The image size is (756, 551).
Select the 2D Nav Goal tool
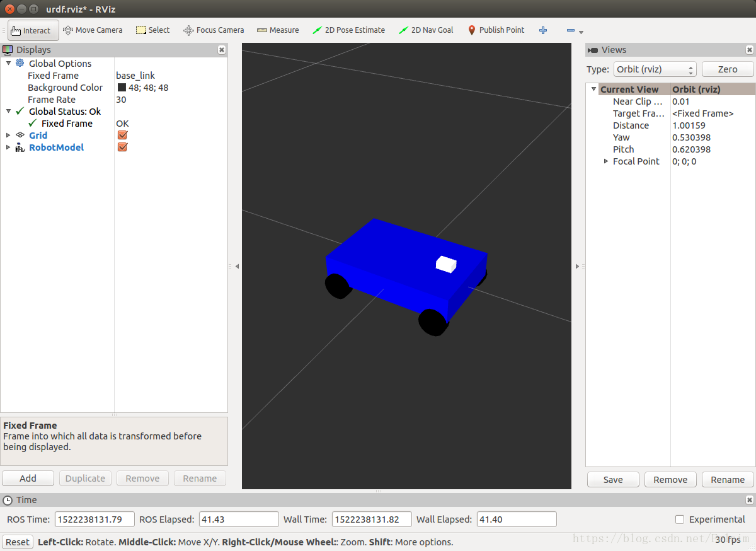coord(426,30)
